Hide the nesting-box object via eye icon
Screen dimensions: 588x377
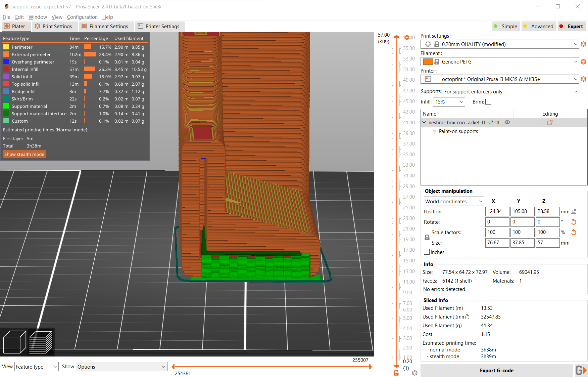click(x=507, y=122)
